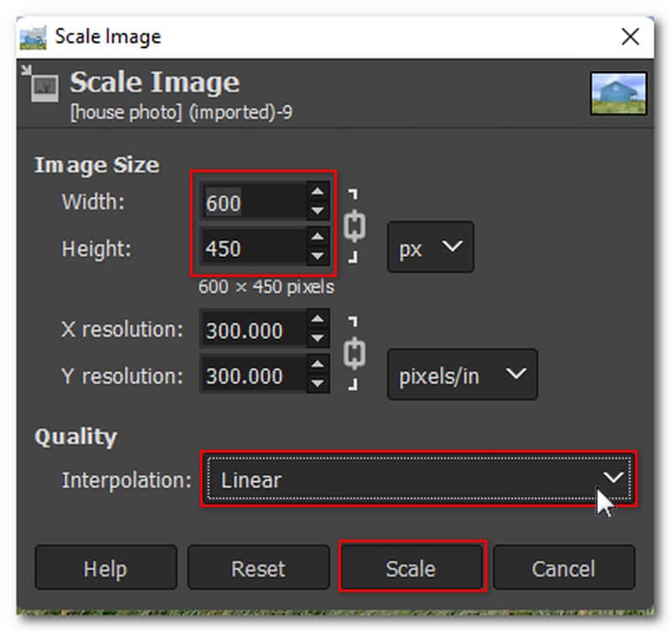Increase Height with the up spinner arrow
The width and height of the screenshot is (672, 633).
318,237
